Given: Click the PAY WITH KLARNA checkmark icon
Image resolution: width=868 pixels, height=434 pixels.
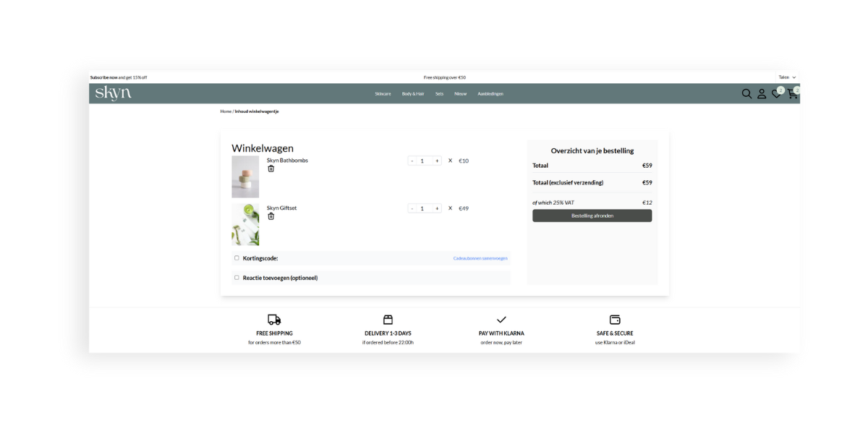Looking at the screenshot, I should point(501,318).
